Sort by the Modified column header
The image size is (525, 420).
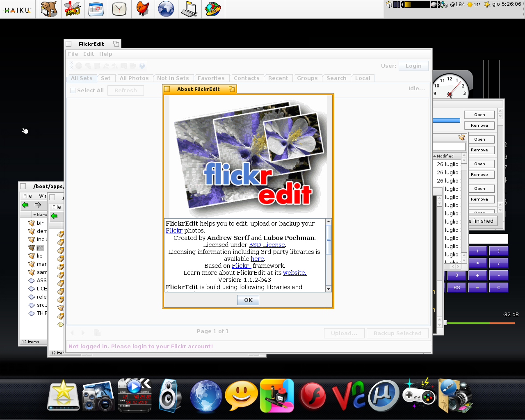(447, 156)
